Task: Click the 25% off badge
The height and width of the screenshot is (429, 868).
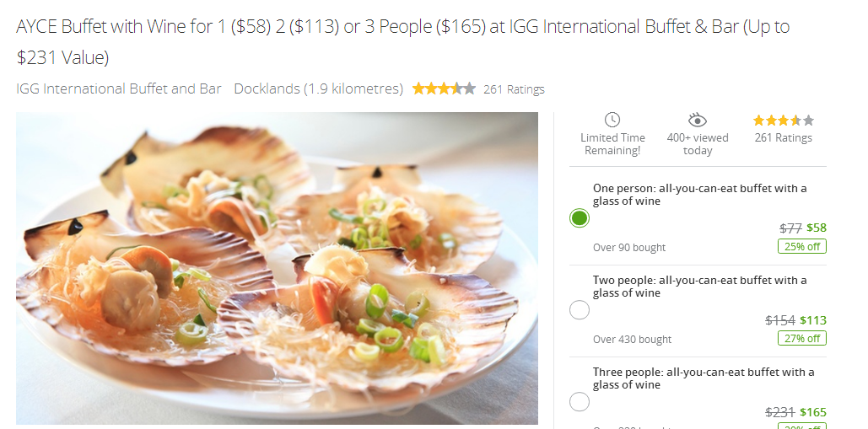Action: coord(802,247)
